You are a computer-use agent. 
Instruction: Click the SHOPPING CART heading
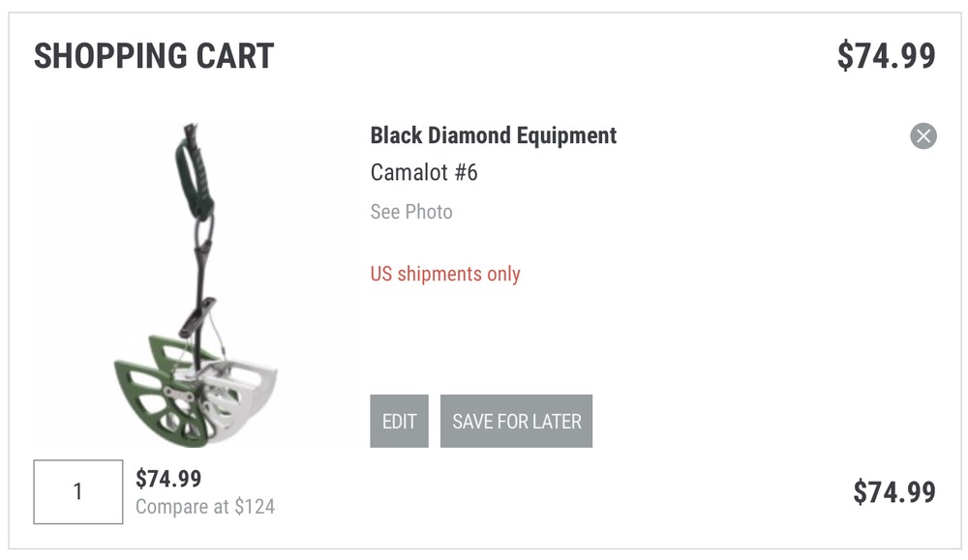[154, 56]
